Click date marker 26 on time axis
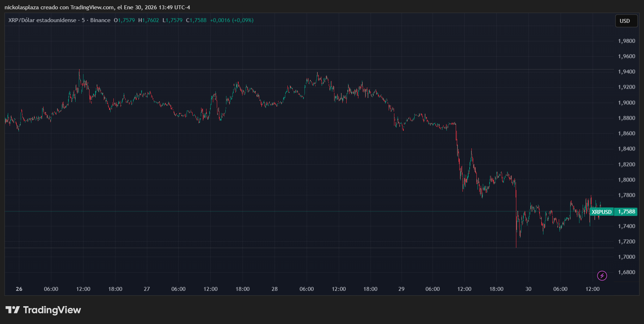 [x=19, y=289]
